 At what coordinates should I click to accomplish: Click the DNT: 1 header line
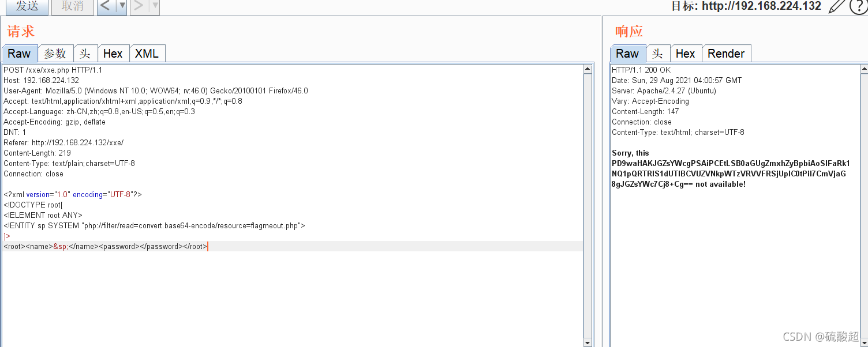click(x=15, y=132)
